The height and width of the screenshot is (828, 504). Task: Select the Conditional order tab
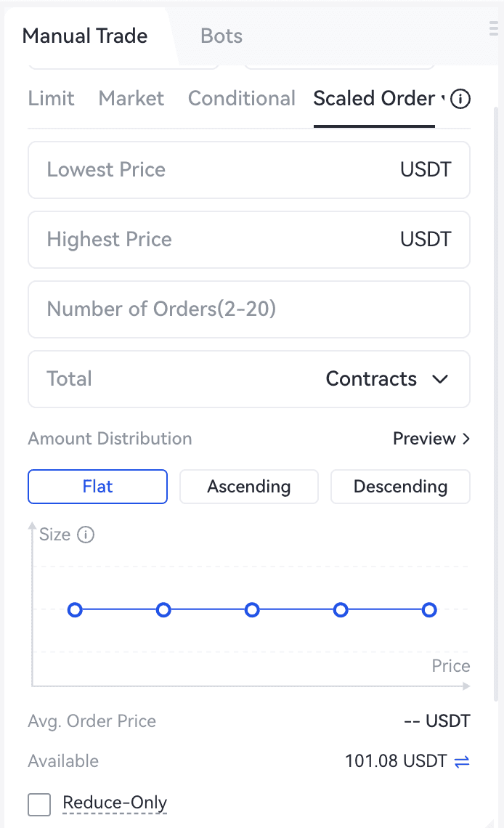(x=242, y=99)
